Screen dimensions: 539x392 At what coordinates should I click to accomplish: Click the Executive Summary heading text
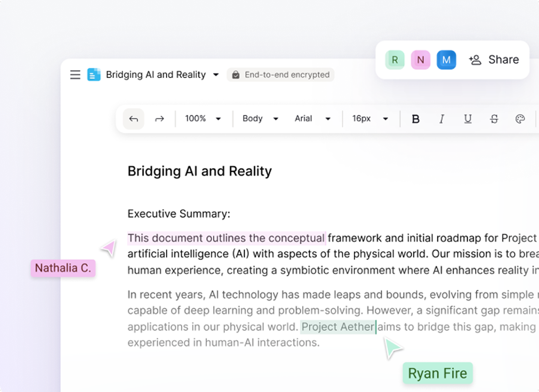(x=179, y=214)
